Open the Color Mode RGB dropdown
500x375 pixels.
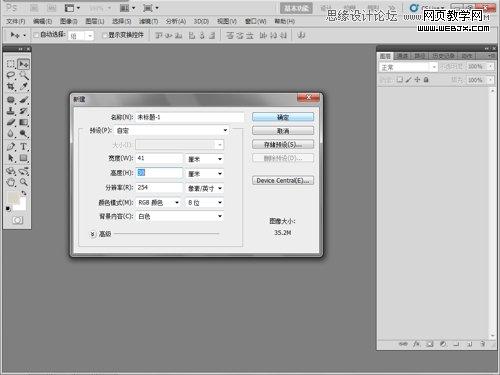pyautogui.click(x=159, y=202)
